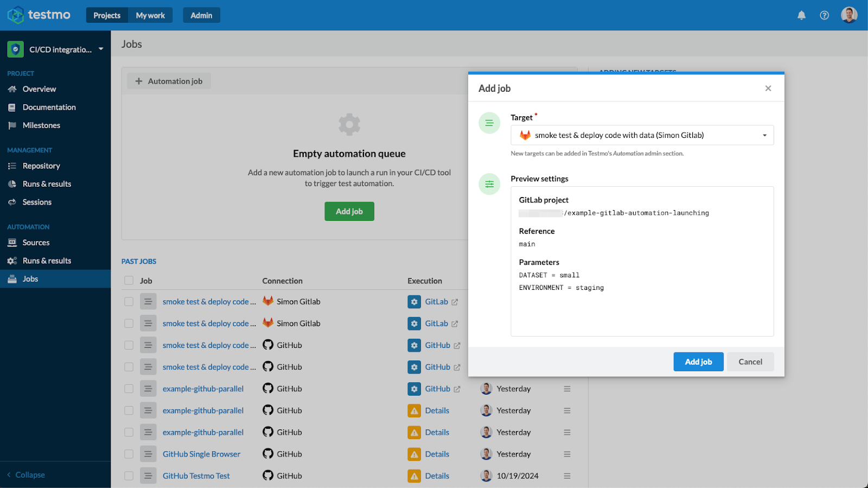868x488 pixels.
Task: Open the Target dropdown in Add job dialog
Action: [642, 135]
